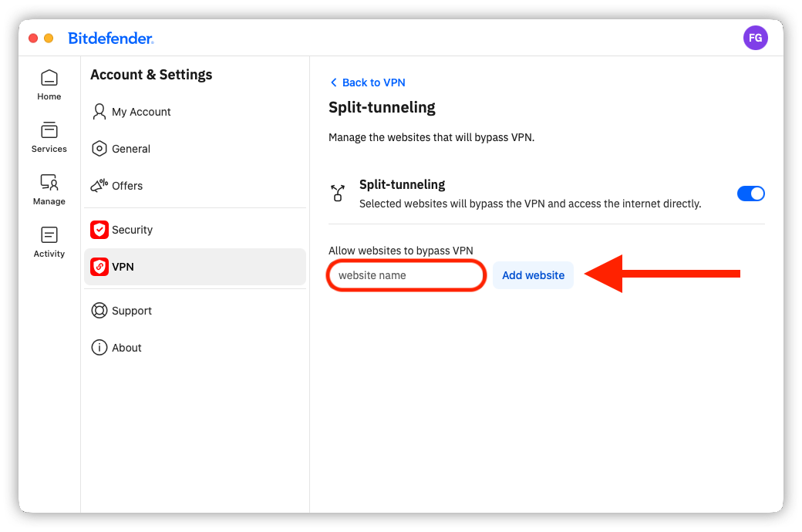Open the Home section icon
This screenshot has height=532, width=802.
click(x=49, y=79)
